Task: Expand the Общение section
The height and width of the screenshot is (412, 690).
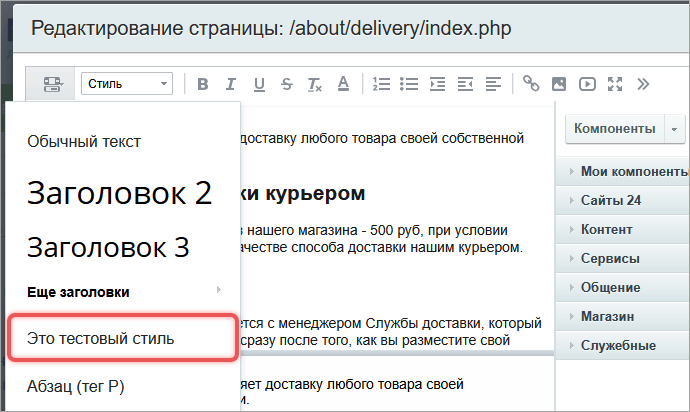Action: tap(623, 287)
